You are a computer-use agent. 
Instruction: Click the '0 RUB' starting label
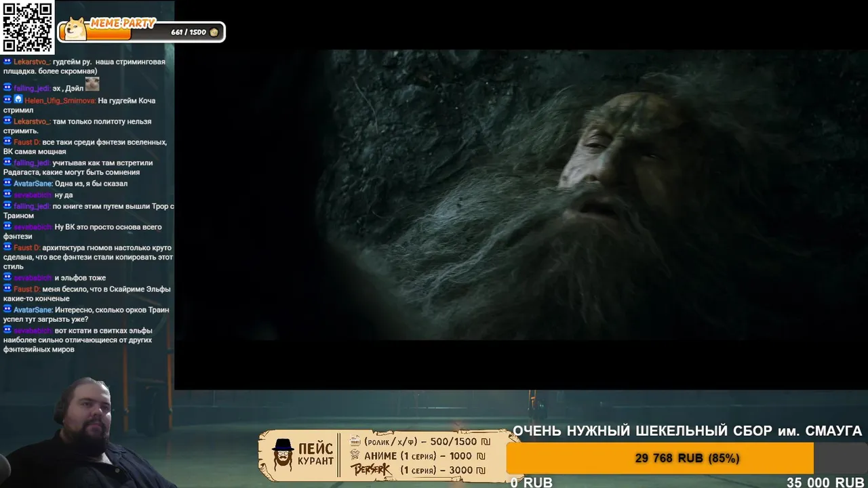pyautogui.click(x=532, y=482)
